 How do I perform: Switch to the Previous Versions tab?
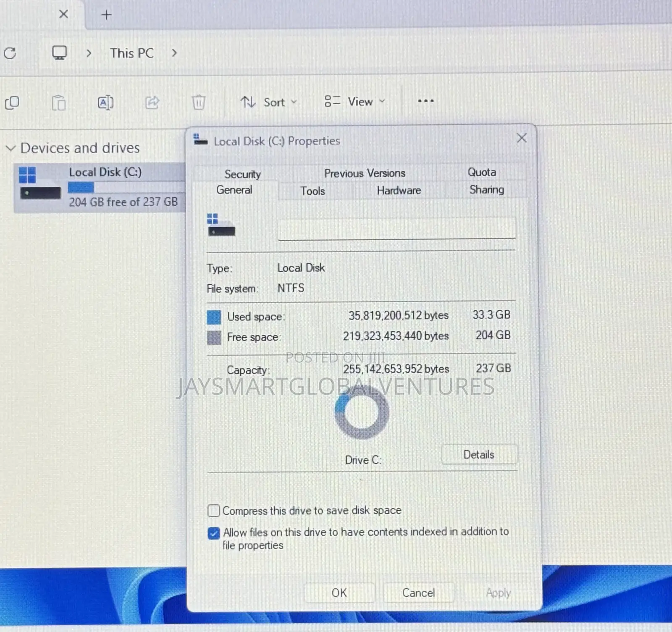365,173
